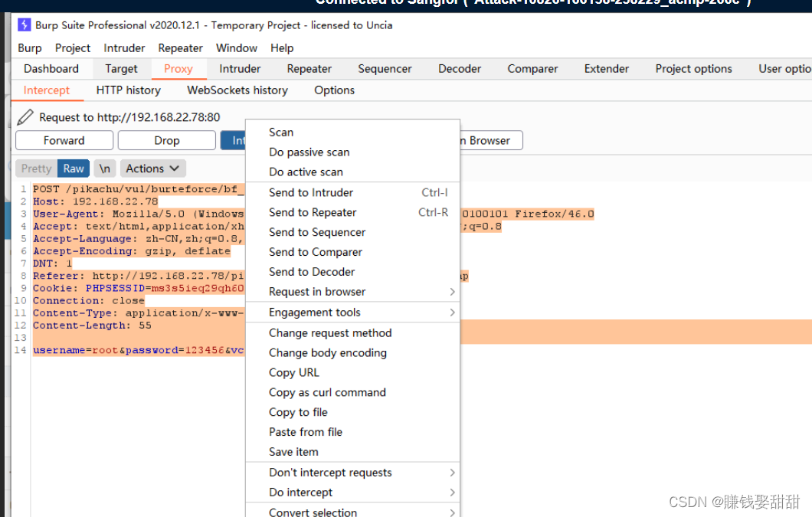Select Send to Intruder
This screenshot has width=812, height=517.
tap(352, 193)
